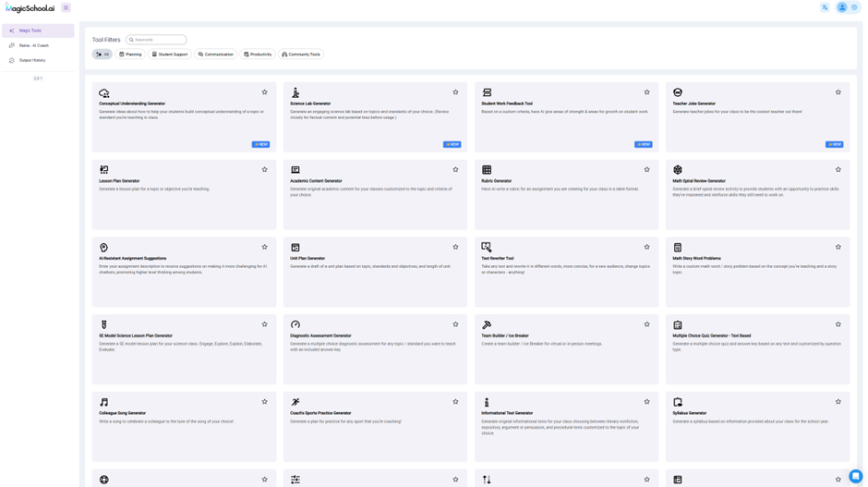Image resolution: width=868 pixels, height=487 pixels.
Task: Select the All filter chip
Action: [x=102, y=55]
